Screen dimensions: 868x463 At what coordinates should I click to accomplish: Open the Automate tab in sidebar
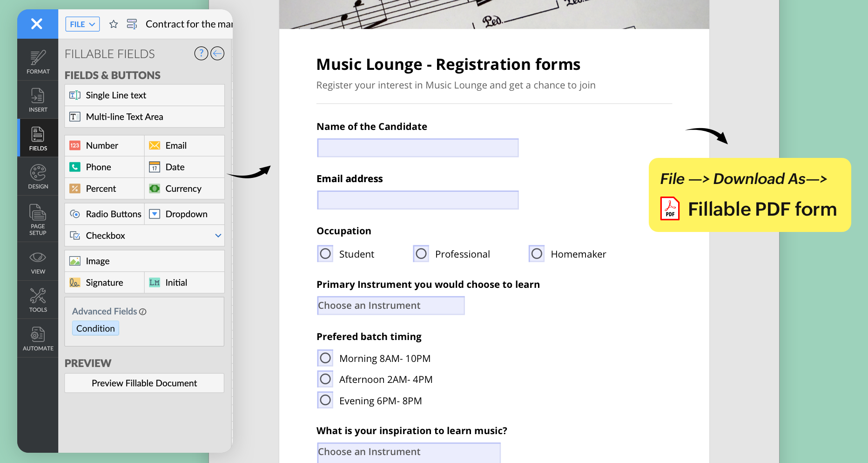click(38, 339)
